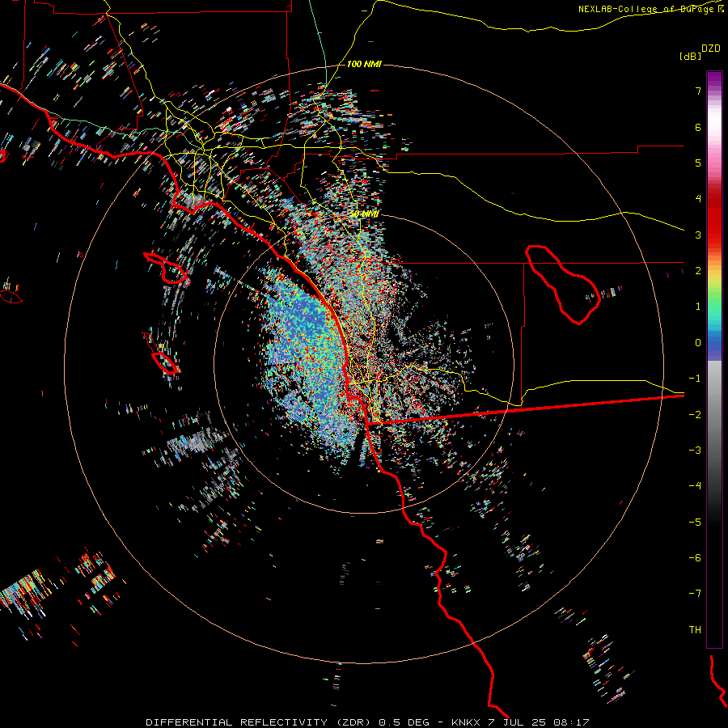Click the 08:17 timestamp

pos(572,722)
